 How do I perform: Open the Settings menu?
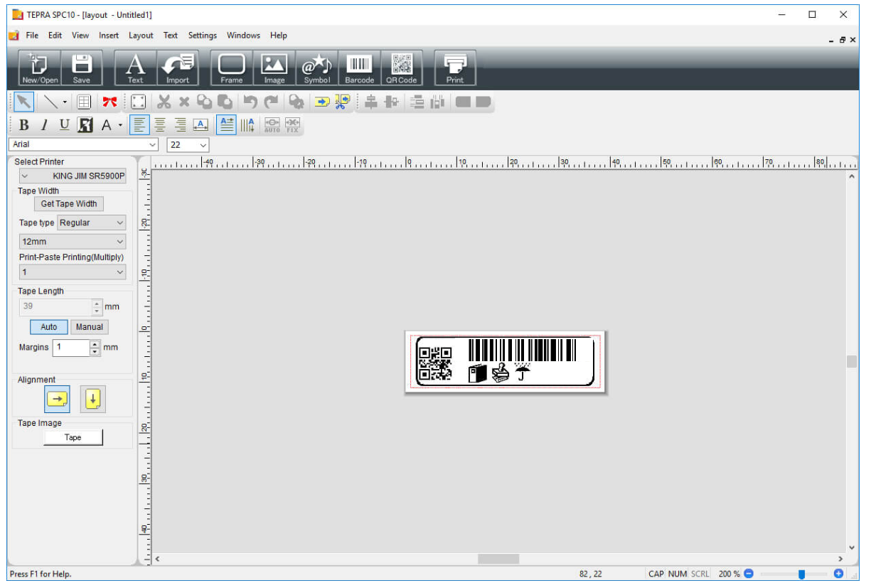click(203, 36)
